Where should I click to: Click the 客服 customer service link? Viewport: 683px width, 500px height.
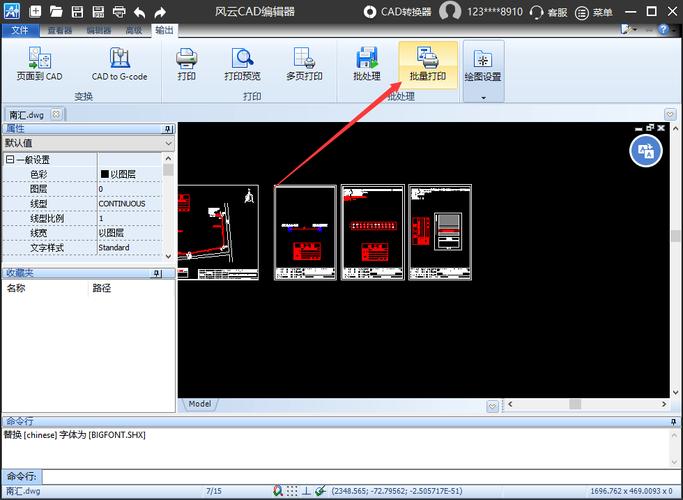pos(550,12)
